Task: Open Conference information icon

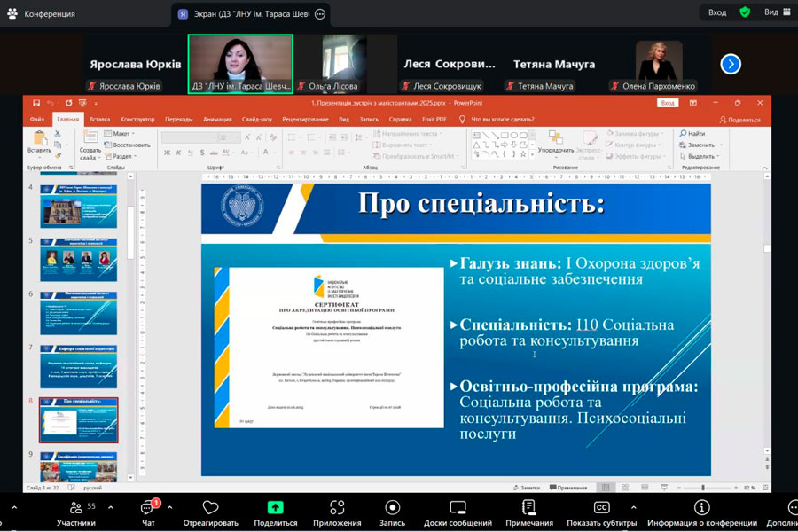Action: (x=701, y=508)
